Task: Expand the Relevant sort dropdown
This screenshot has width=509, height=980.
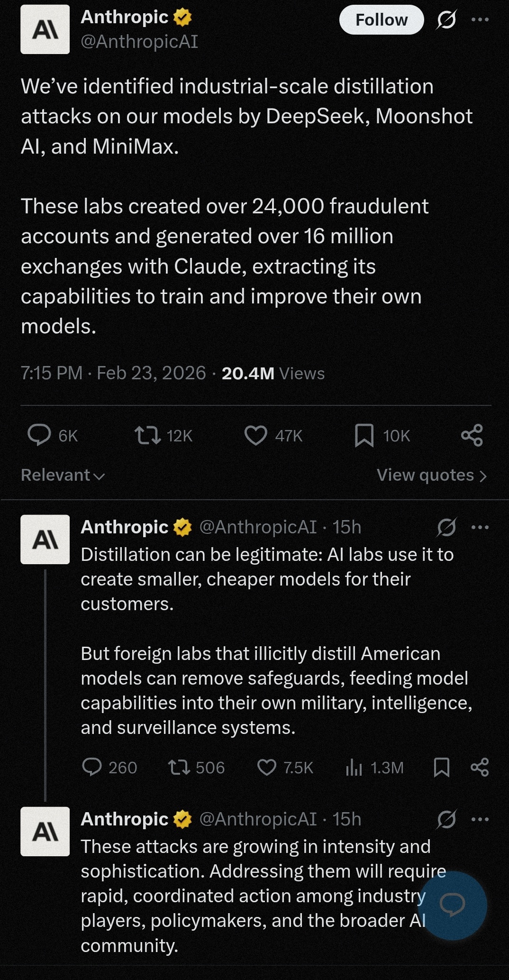Action: [63, 475]
